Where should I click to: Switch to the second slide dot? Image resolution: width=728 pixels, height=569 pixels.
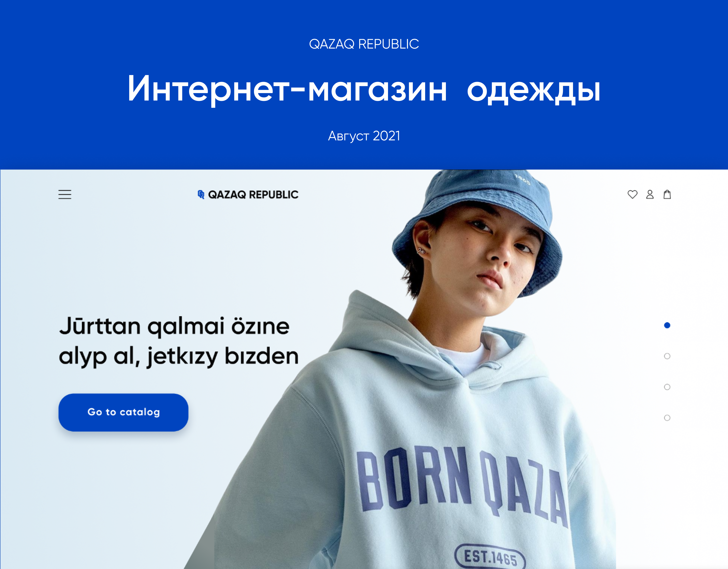(667, 356)
